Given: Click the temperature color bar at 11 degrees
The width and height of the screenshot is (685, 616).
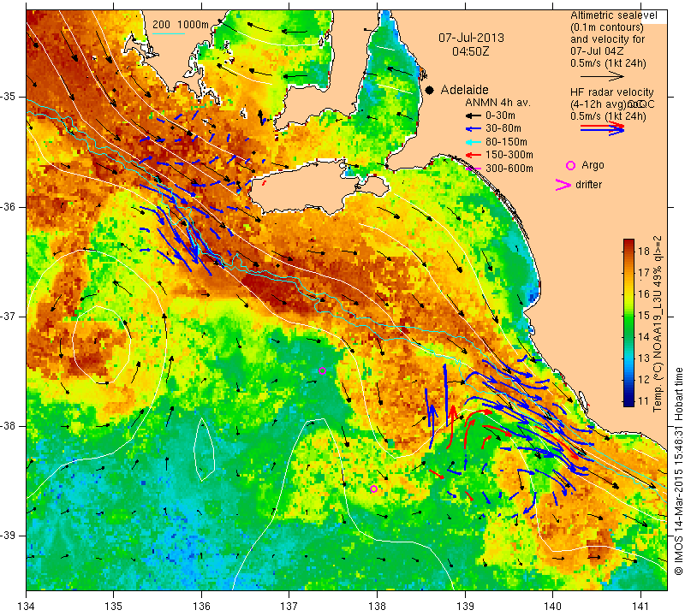Looking at the screenshot, I should pos(628,400).
